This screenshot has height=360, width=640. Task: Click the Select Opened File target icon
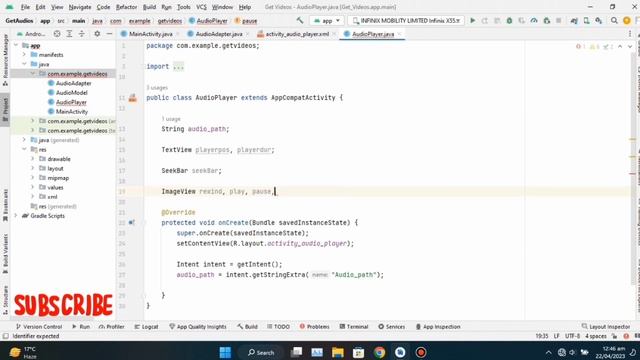[x=57, y=34]
